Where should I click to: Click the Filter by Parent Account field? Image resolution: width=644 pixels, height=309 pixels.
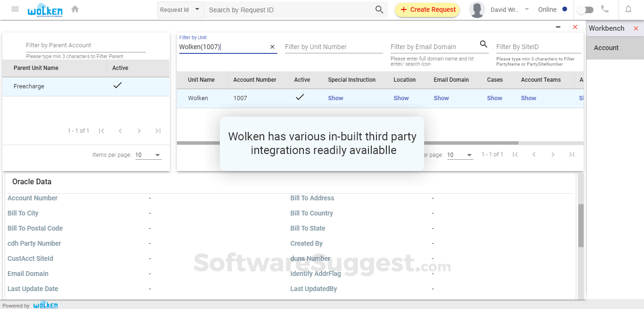85,45
